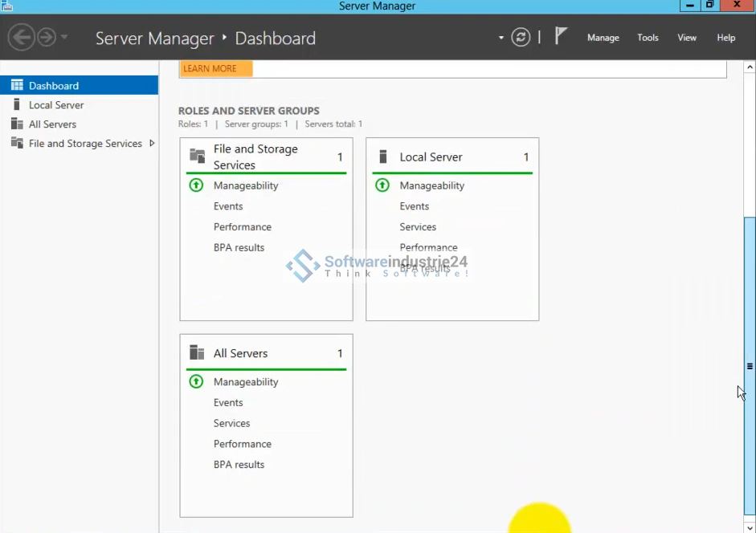Viewport: 756px width, 533px height.
Task: Click the green Manageability status icon in All Servers tile
Action: point(196,382)
